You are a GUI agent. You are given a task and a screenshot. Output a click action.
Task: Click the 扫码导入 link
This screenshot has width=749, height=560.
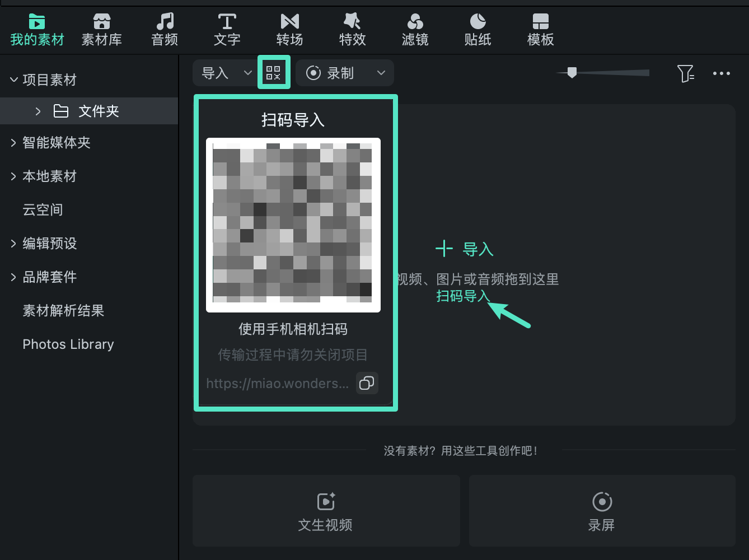[x=463, y=296]
